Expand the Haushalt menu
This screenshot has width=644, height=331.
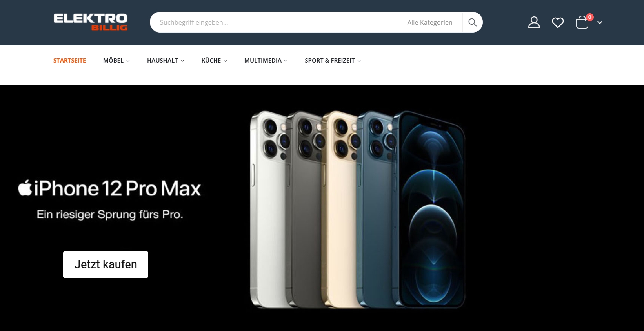[166, 60]
